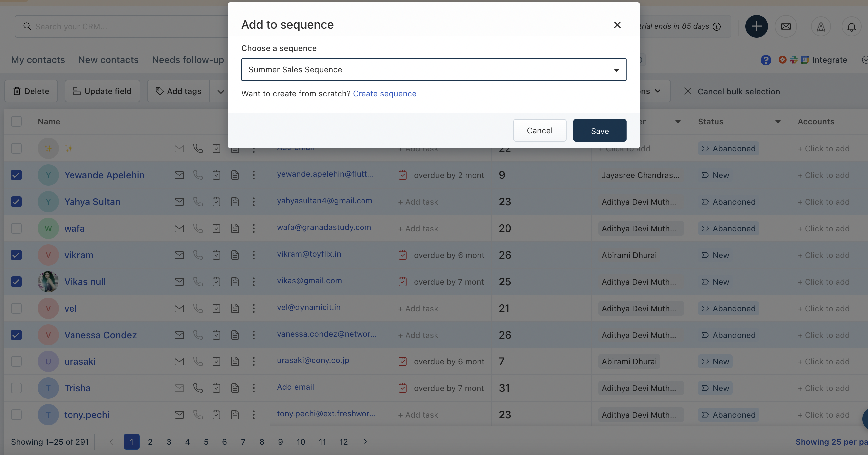Image resolution: width=868 pixels, height=455 pixels.
Task: Open the Summer Sales Sequence dropdown
Action: click(433, 70)
